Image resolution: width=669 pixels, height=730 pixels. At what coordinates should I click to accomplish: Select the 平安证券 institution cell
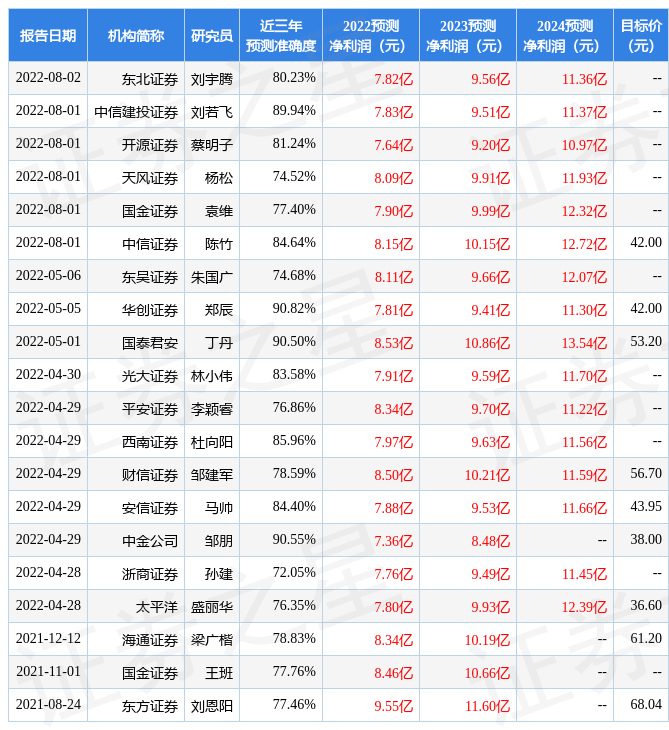[x=135, y=409]
